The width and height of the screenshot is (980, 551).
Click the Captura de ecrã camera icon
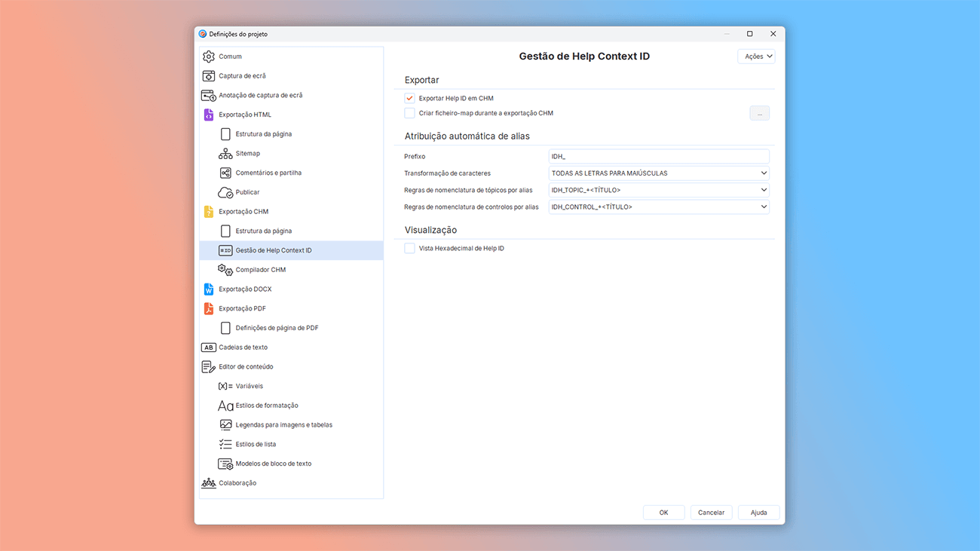pyautogui.click(x=209, y=76)
